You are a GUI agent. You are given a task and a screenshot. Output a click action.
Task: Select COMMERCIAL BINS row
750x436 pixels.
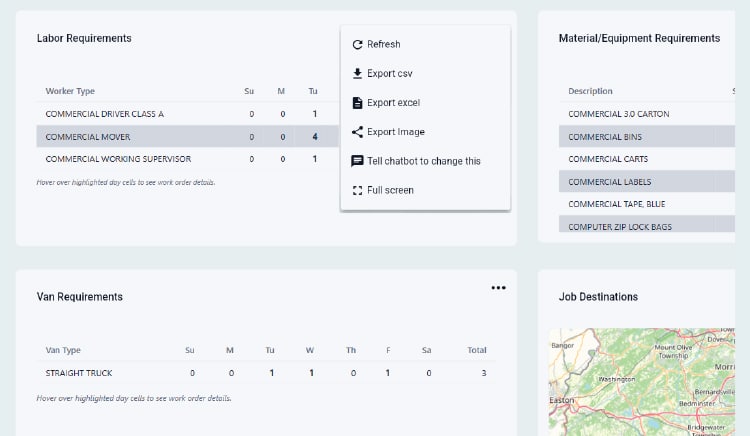[x=647, y=137]
